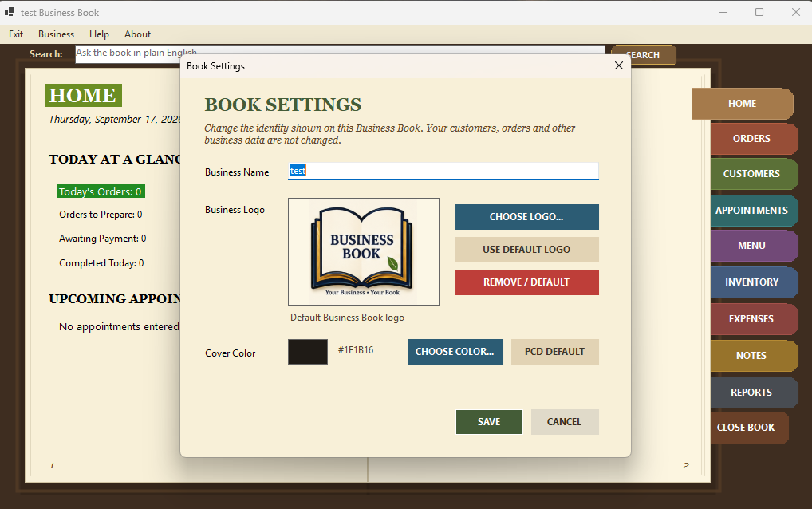Screen dimensions: 812x509
Task: Click Completed Today: 0 entry
Action: click(101, 263)
